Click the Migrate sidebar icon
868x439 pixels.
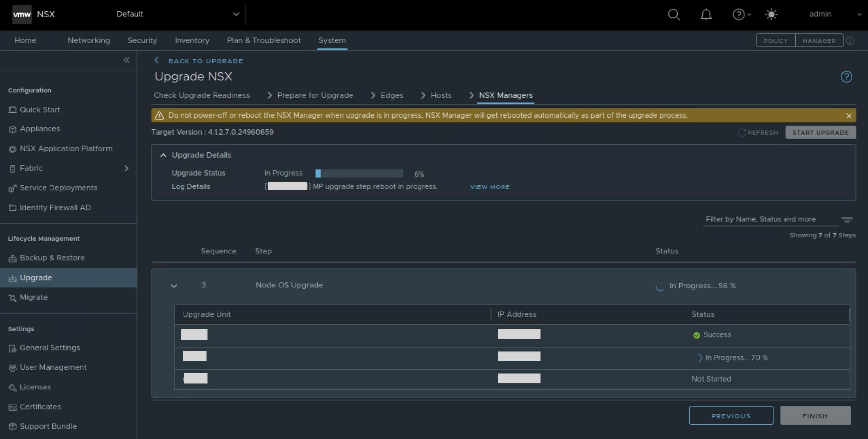13,297
